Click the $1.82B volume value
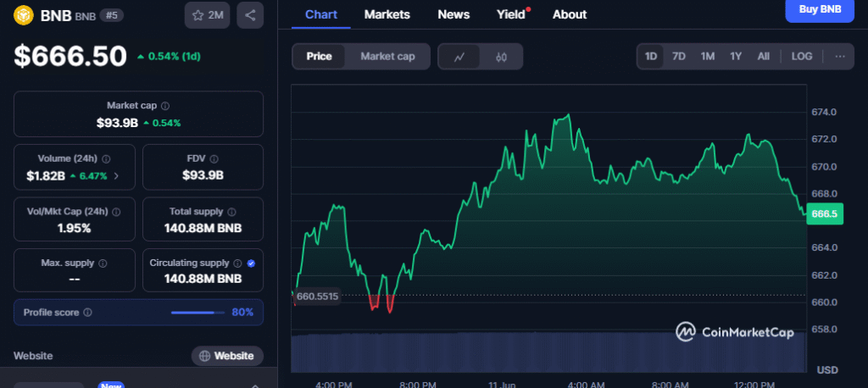 click(x=46, y=176)
